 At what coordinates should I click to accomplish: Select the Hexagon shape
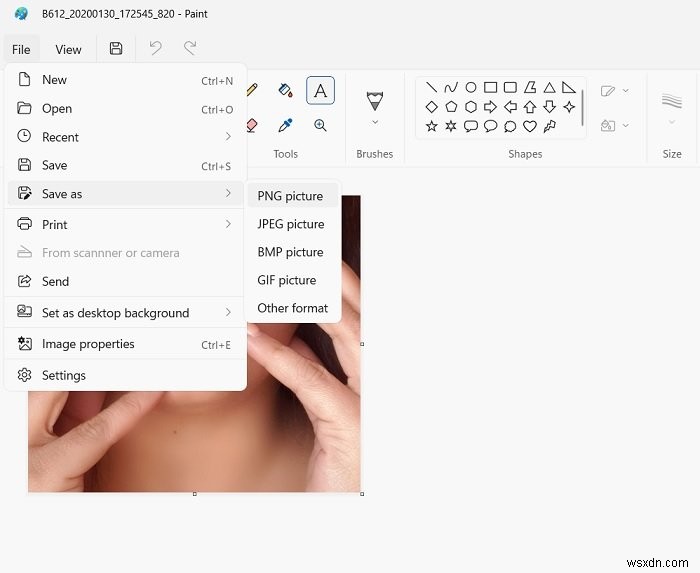(471, 107)
